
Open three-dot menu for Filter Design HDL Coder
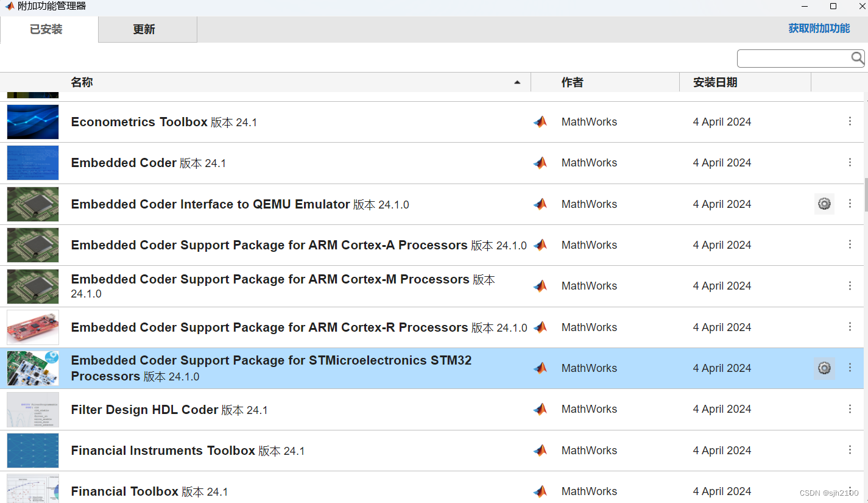pos(850,409)
